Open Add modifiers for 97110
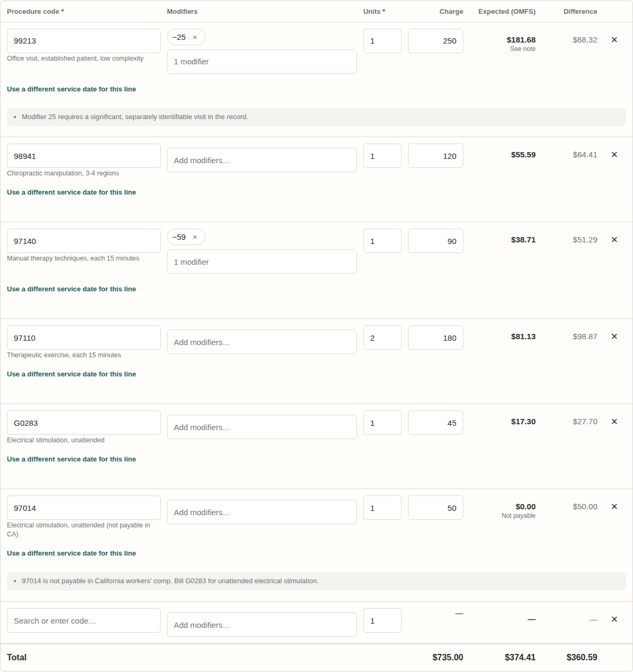This screenshot has width=633, height=672. [262, 342]
